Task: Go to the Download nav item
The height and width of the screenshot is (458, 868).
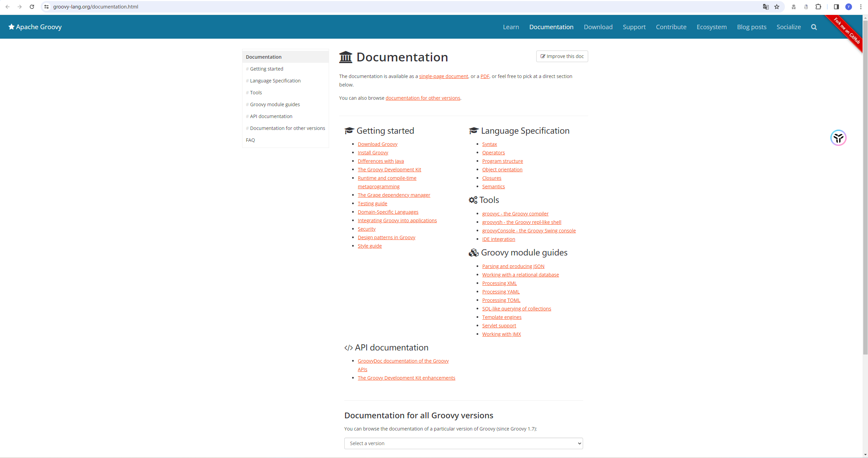Action: tap(598, 27)
